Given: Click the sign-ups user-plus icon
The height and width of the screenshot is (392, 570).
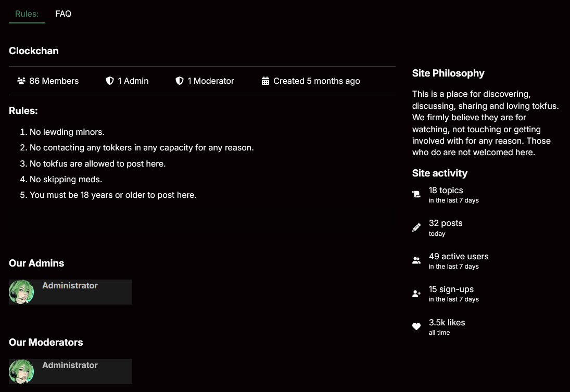Looking at the screenshot, I should (416, 294).
